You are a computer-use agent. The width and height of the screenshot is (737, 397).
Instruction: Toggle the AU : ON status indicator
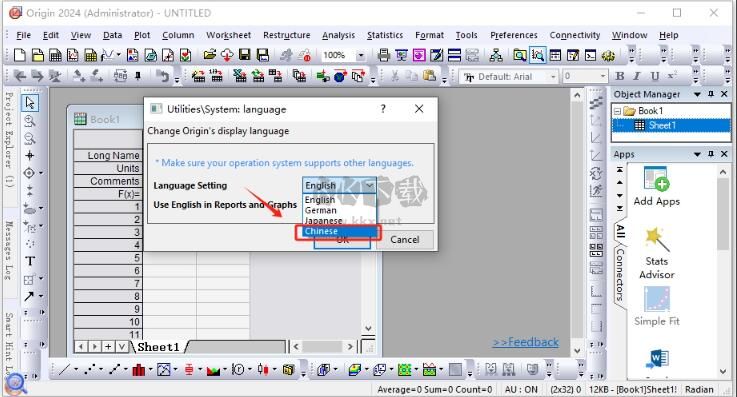521,389
